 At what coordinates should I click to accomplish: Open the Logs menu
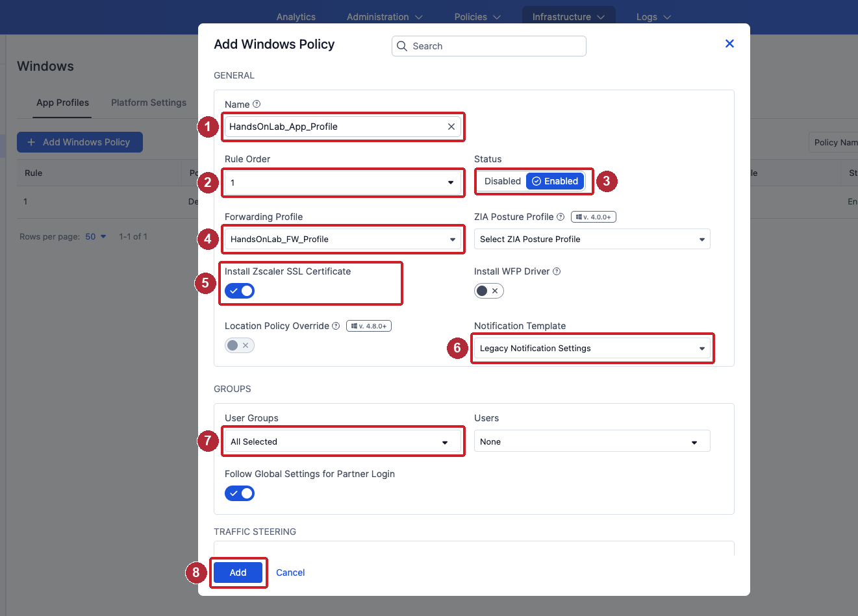653,17
